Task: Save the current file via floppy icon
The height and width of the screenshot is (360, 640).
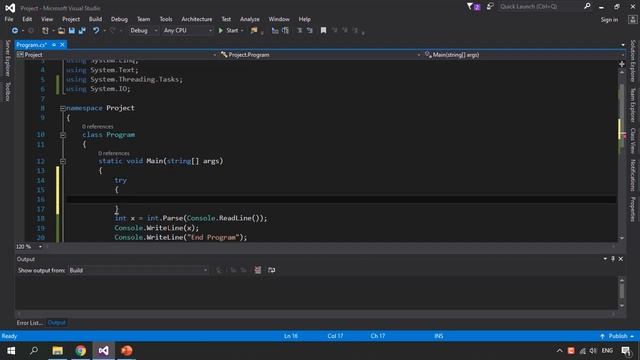Action: point(72,31)
